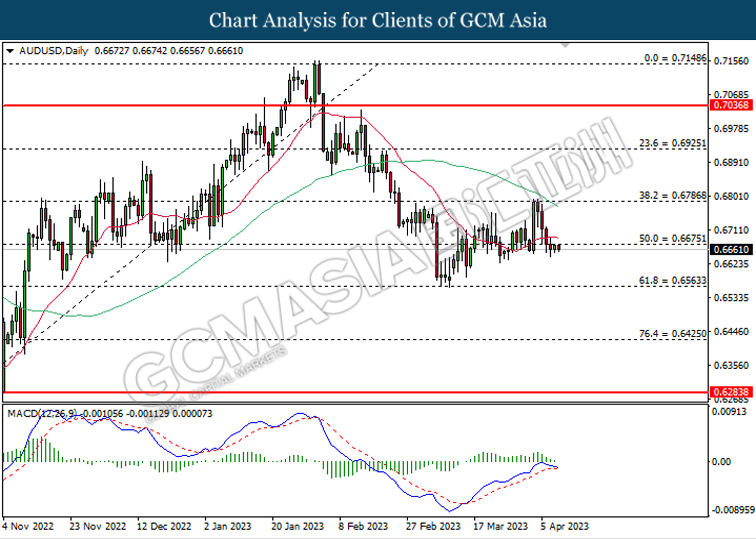Click the price axis value 0.67110
This screenshot has height=540, width=756.
pyautogui.click(x=731, y=230)
